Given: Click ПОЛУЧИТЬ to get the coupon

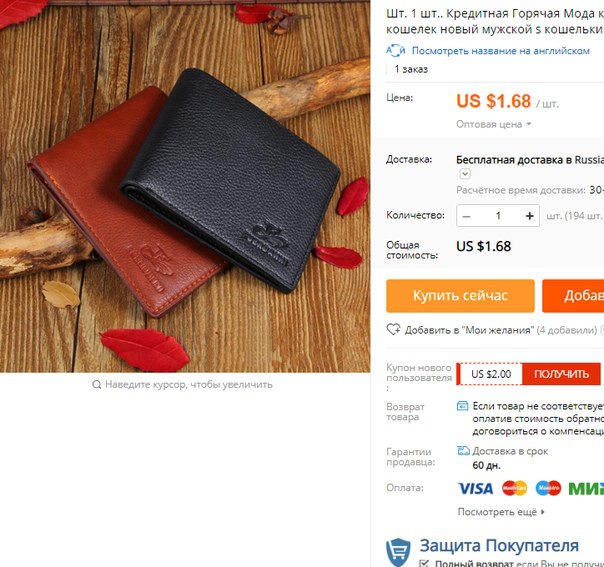Looking at the screenshot, I should (x=561, y=374).
